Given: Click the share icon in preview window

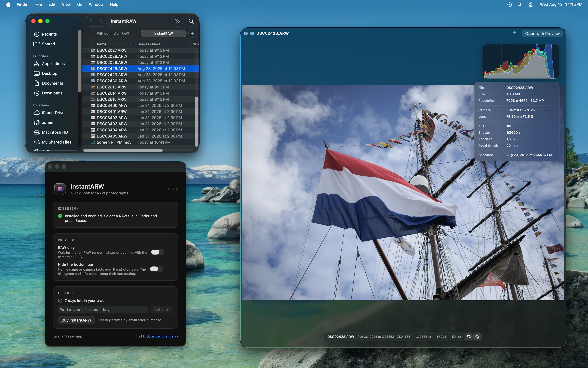Looking at the screenshot, I should point(514,33).
